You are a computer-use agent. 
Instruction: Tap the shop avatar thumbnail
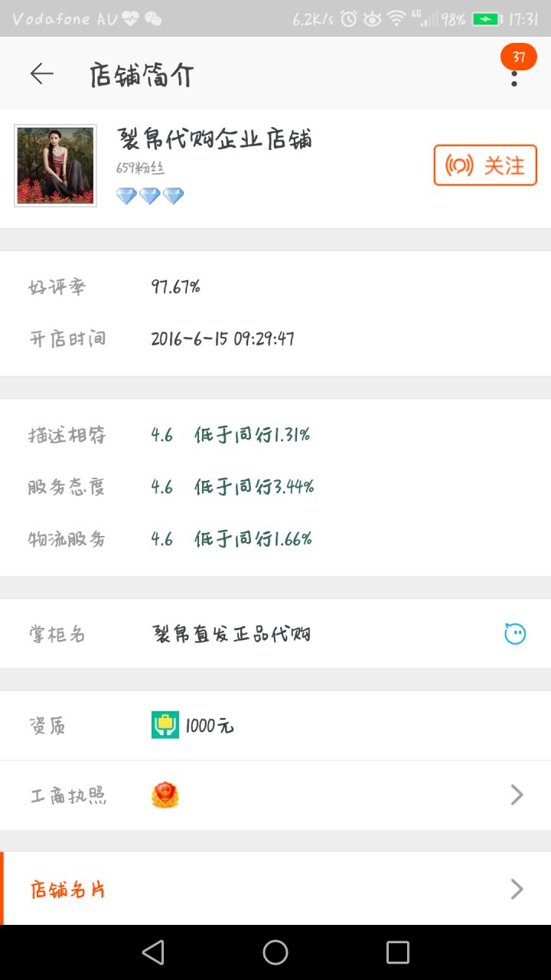coord(55,165)
